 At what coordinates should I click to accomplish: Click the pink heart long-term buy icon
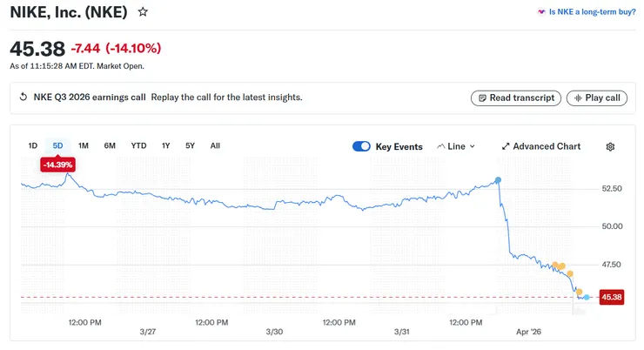pos(541,13)
